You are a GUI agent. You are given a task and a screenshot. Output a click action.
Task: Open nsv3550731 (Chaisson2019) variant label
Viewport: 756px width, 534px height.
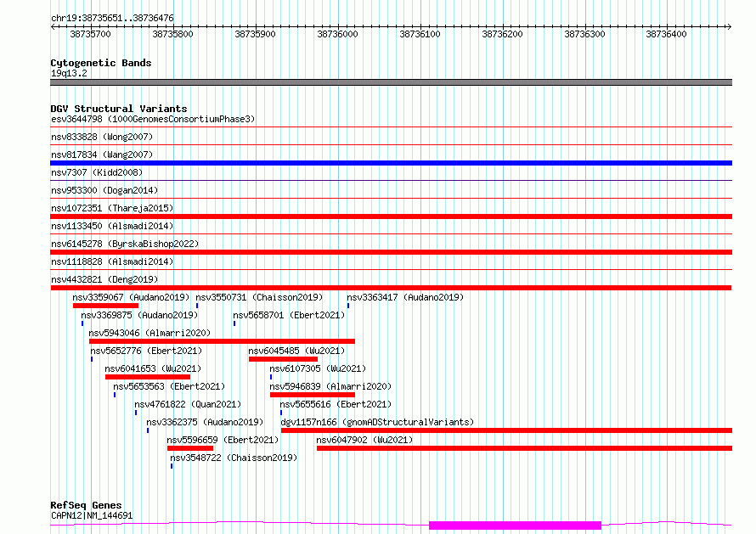coord(259,297)
